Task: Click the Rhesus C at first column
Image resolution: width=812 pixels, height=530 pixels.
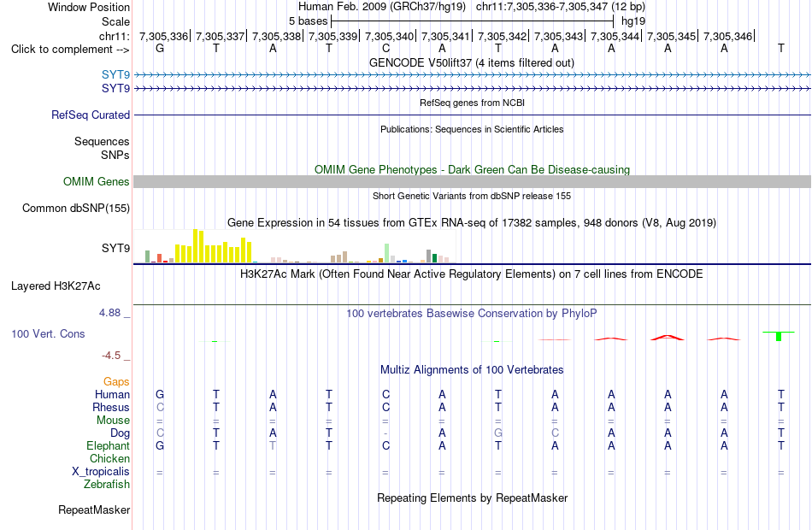Action: pos(160,408)
